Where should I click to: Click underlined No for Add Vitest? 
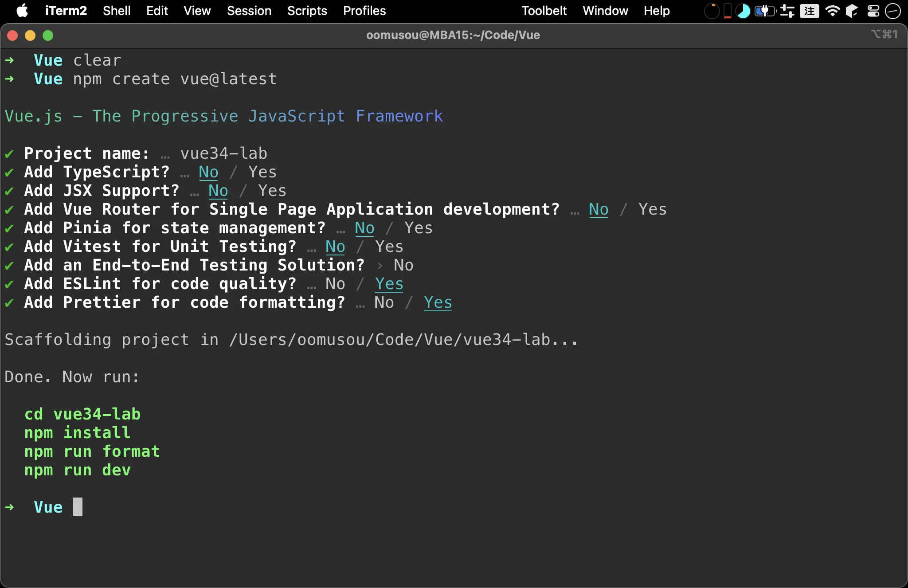pos(335,247)
